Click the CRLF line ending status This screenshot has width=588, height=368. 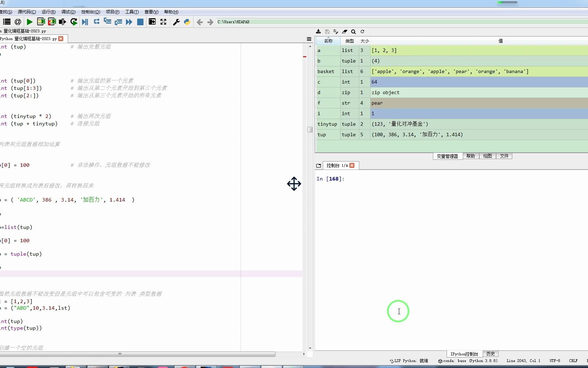(573, 361)
